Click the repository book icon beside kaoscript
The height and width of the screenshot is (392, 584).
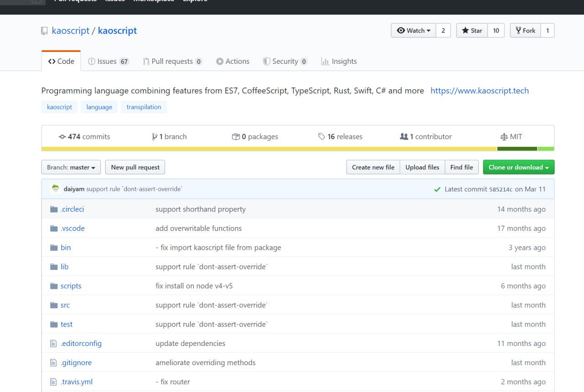coord(44,31)
